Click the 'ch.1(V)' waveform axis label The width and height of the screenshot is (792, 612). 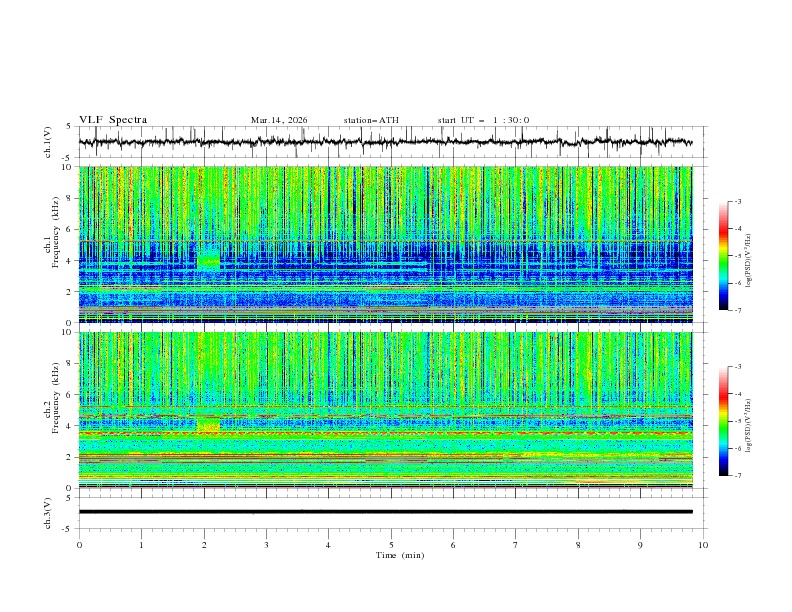tap(48, 142)
